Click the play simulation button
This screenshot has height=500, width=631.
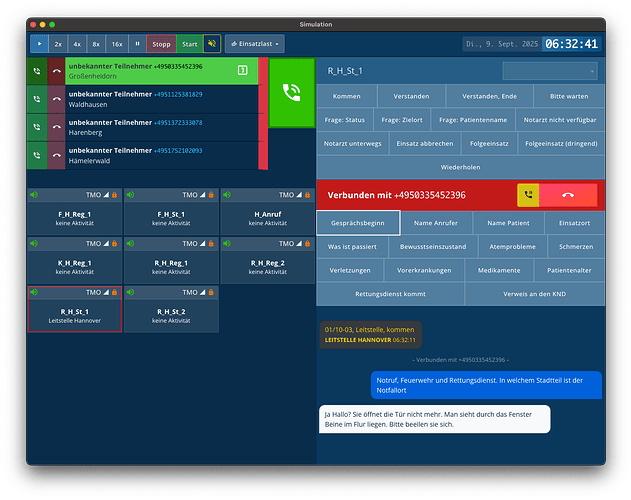pos(39,44)
